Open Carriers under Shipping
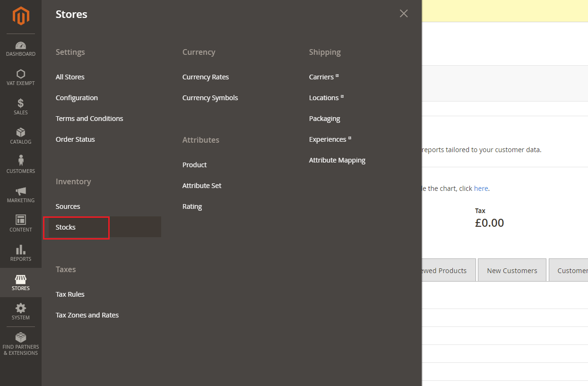588x386 pixels. (x=321, y=77)
